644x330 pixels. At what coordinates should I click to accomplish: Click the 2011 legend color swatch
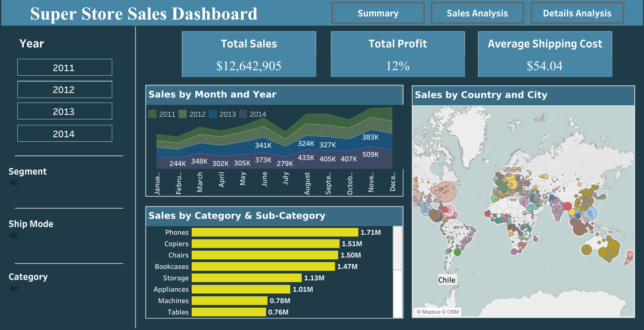tap(153, 114)
